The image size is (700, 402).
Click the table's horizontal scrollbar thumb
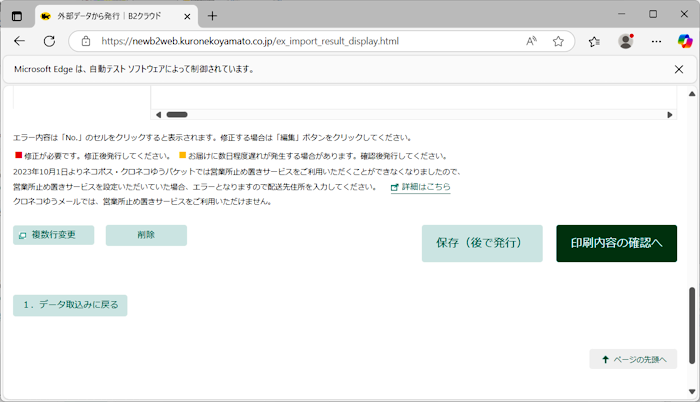tap(177, 115)
